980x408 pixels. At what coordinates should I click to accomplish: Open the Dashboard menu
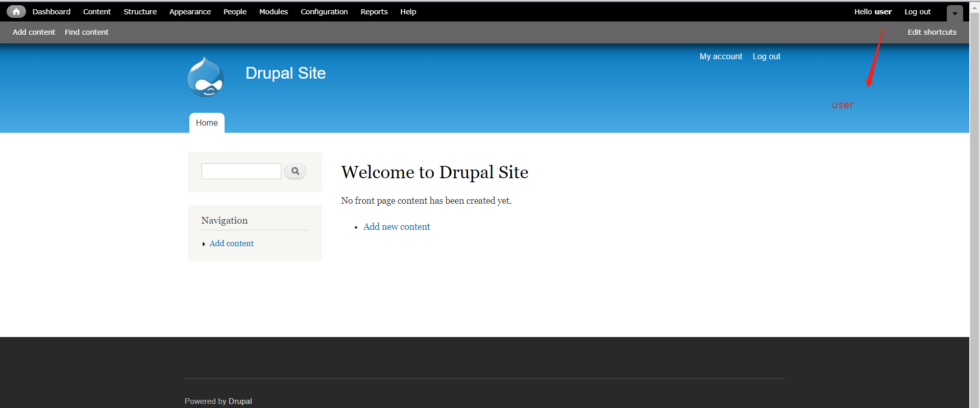(x=52, y=11)
